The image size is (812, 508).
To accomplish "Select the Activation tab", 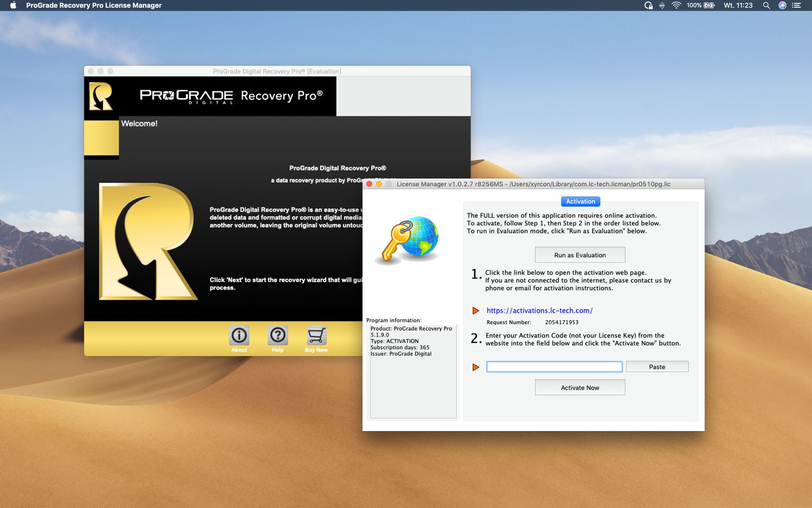I will (x=580, y=201).
